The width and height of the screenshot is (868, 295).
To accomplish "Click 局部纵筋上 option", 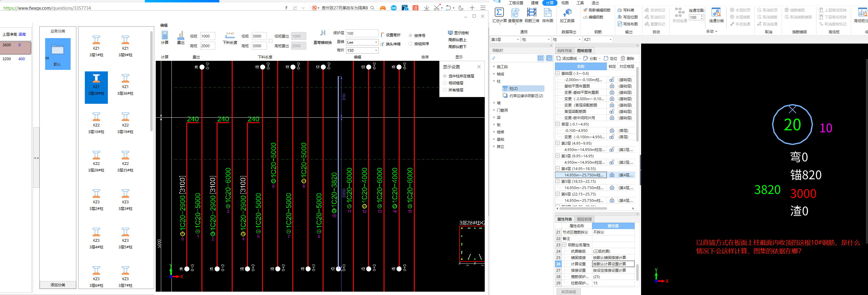I will [x=457, y=40].
